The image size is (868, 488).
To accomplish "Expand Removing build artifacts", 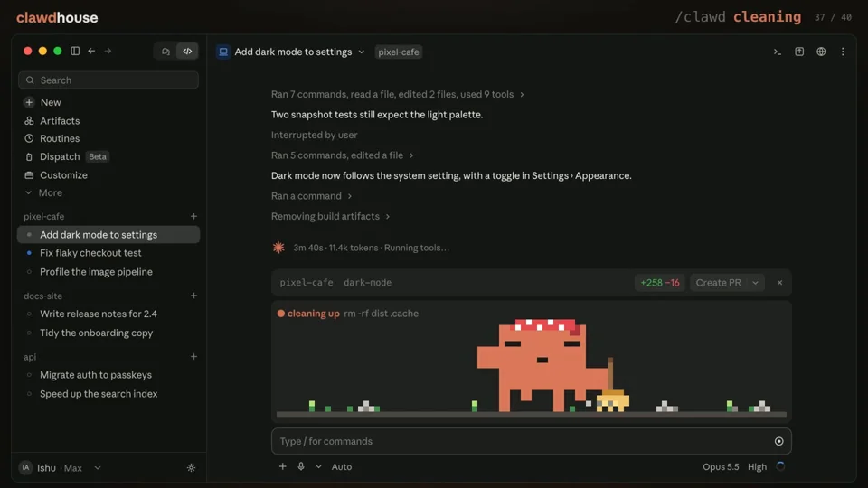I will [x=331, y=216].
